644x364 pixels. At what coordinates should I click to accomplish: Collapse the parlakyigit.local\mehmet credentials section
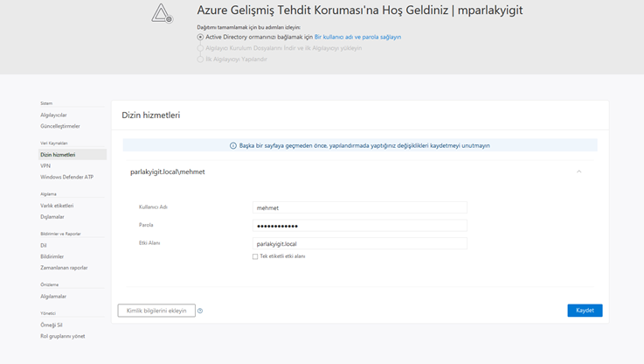tap(579, 171)
